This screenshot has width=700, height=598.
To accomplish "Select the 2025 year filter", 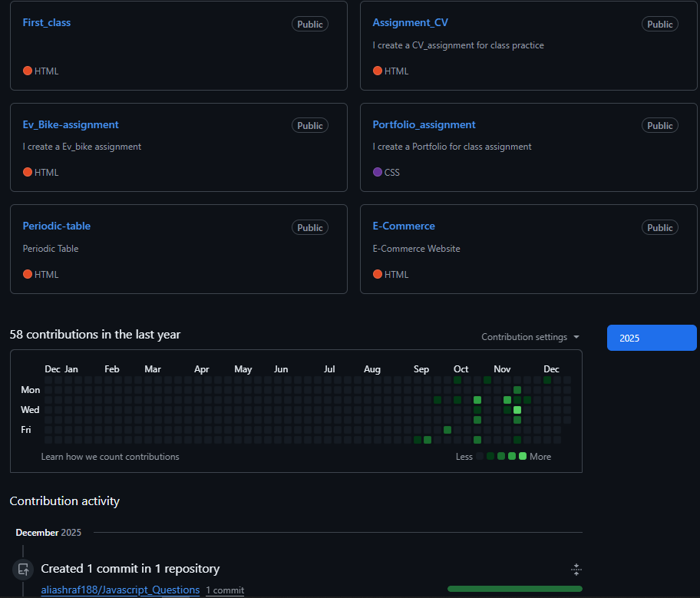I will click(x=651, y=338).
